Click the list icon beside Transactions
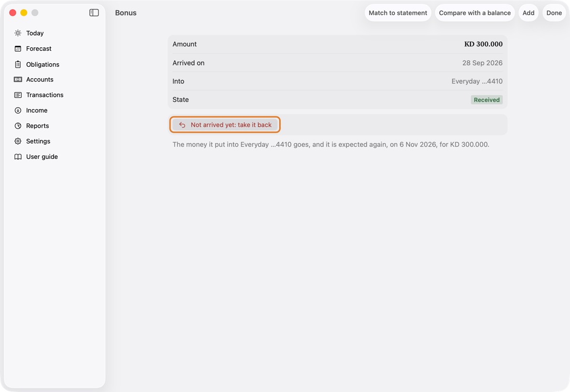Viewport: 570px width, 392px height. pos(18,95)
